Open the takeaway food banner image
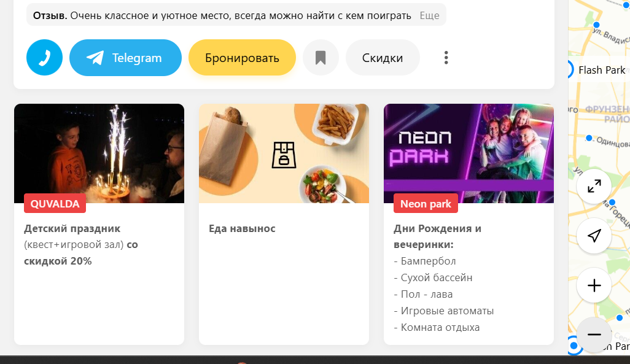 [284, 153]
